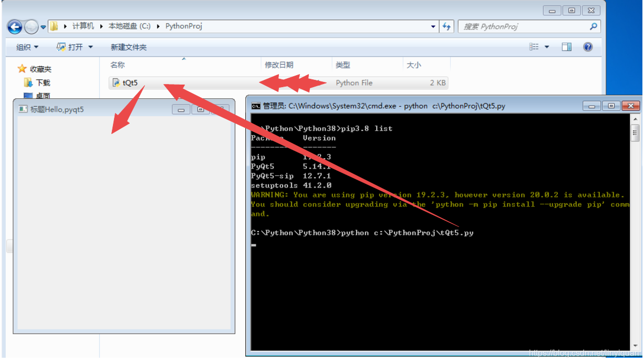This screenshot has width=644, height=363.
Task: Click the 收藏夹 star icon
Action: [22, 68]
